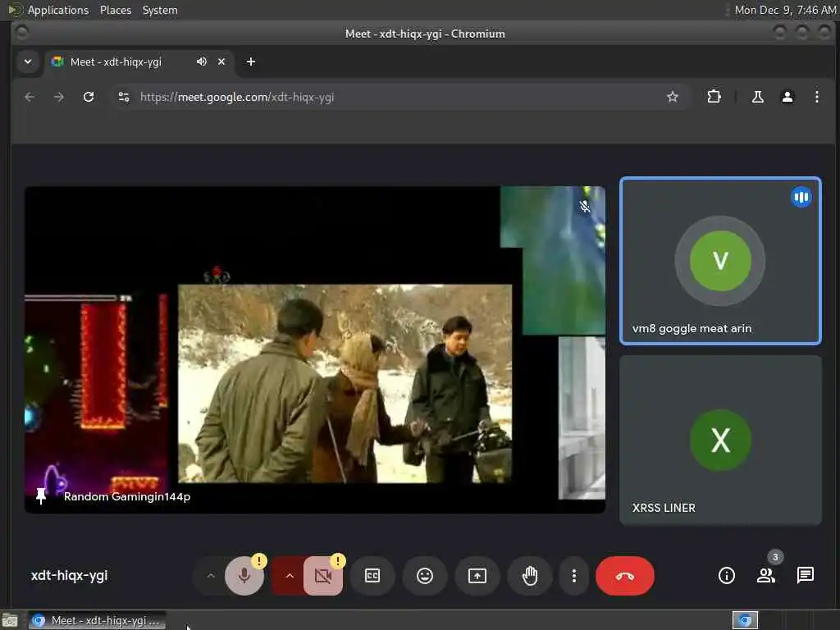The height and width of the screenshot is (630, 840).
Task: Click the X avatar of XRSS LINER
Action: 720,440
